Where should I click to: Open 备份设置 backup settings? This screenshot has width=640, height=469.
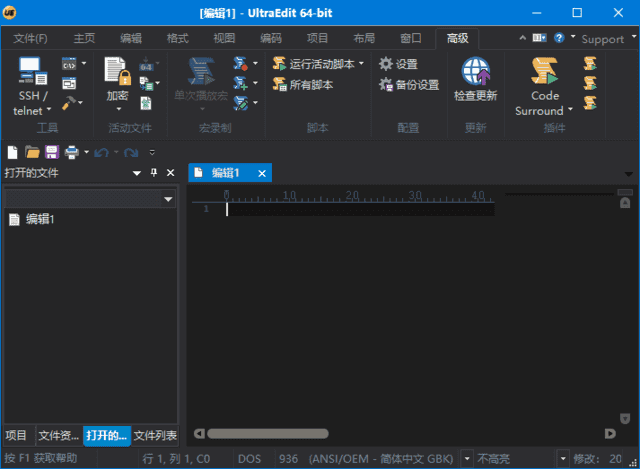[409, 84]
